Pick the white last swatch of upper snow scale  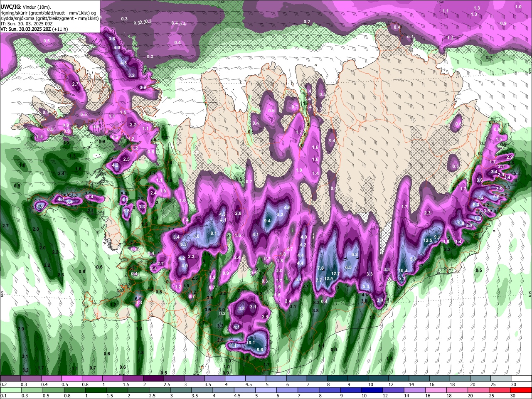(x=522, y=379)
